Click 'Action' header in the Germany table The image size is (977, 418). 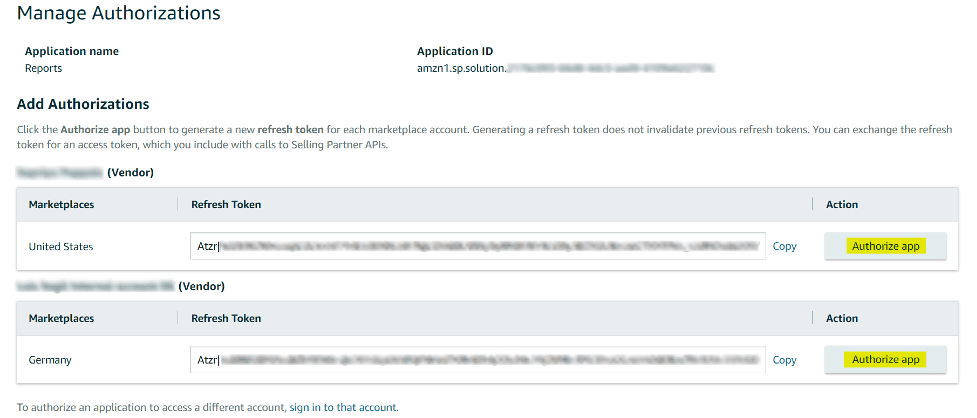click(x=842, y=318)
